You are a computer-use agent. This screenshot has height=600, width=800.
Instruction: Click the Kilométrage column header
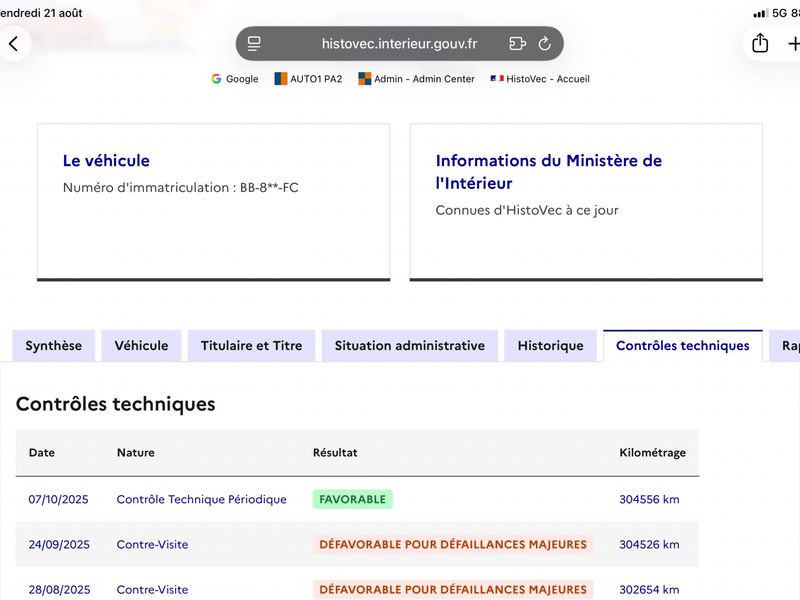pyautogui.click(x=653, y=453)
